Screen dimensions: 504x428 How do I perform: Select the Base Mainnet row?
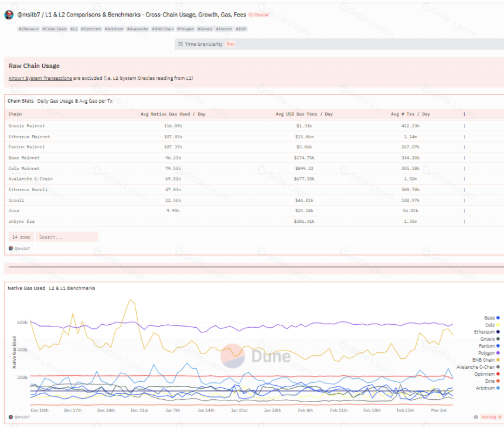pos(254,158)
